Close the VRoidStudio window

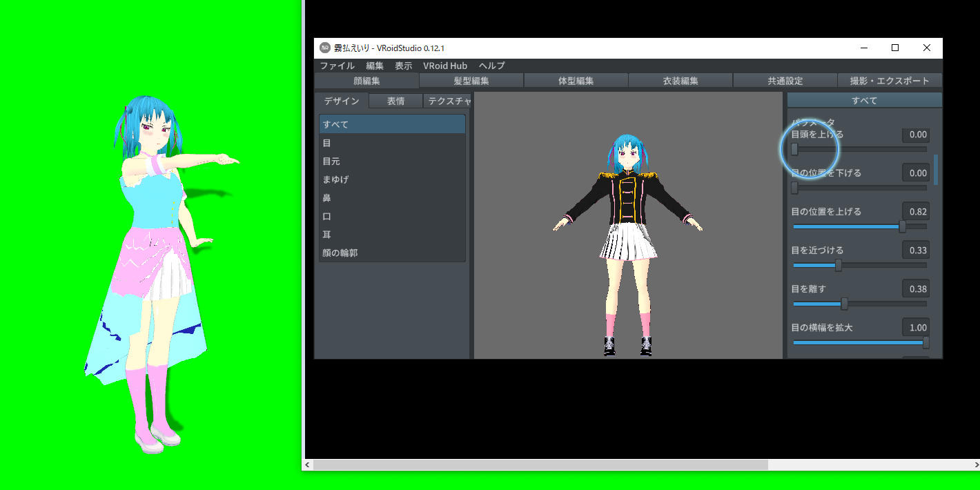tap(927, 48)
